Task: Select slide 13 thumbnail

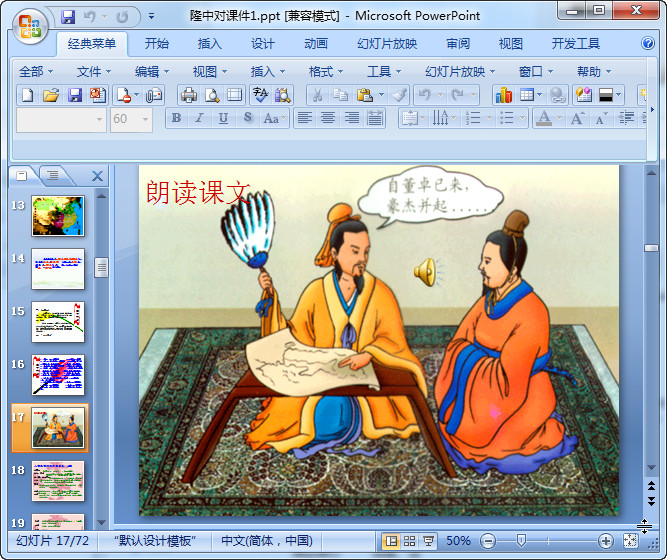Action: coord(58,216)
